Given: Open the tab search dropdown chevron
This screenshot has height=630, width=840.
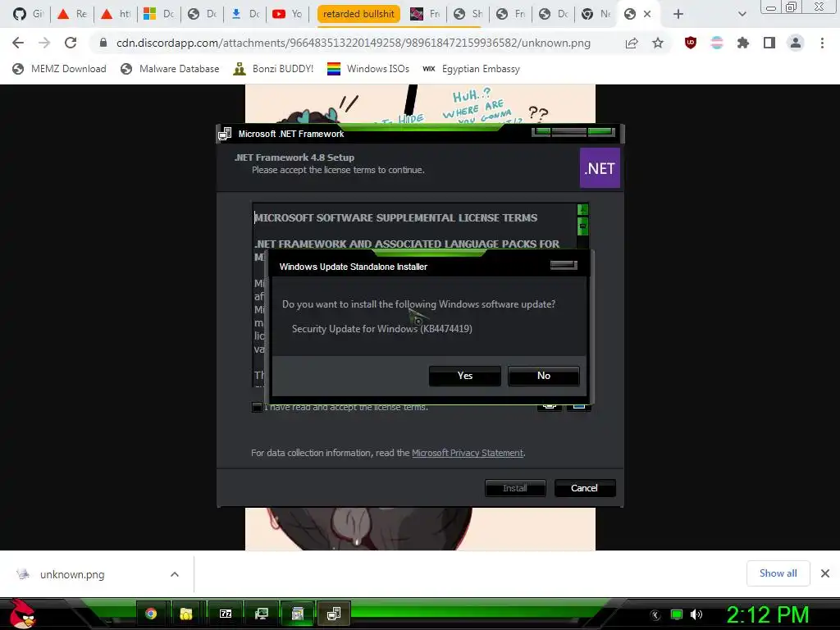Looking at the screenshot, I should click(742, 15).
